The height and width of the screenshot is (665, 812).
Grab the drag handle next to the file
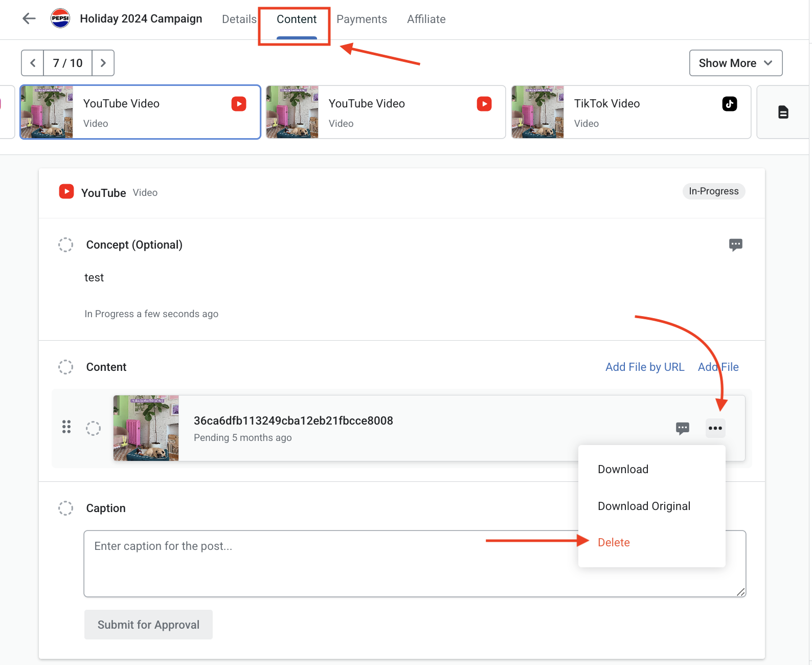point(66,427)
